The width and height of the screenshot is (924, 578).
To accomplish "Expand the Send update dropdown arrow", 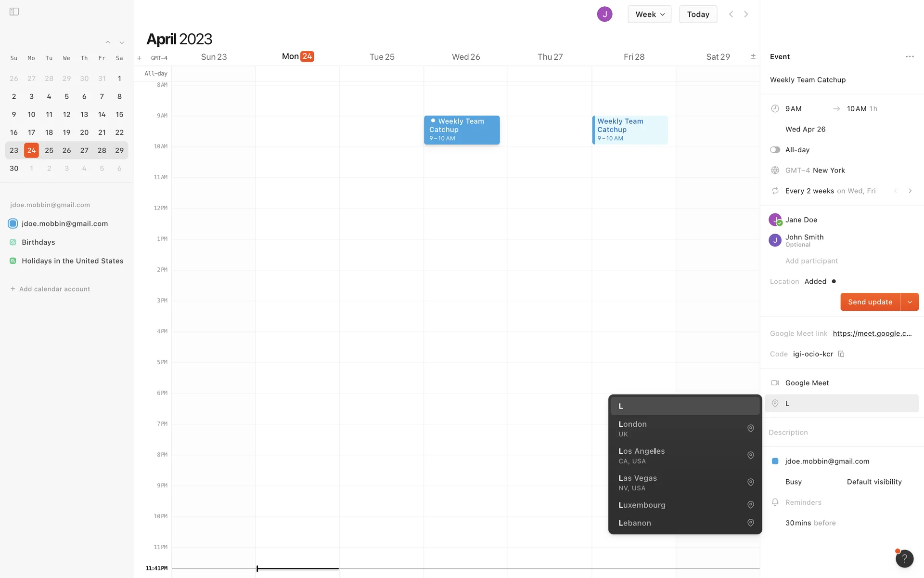I will 910,302.
